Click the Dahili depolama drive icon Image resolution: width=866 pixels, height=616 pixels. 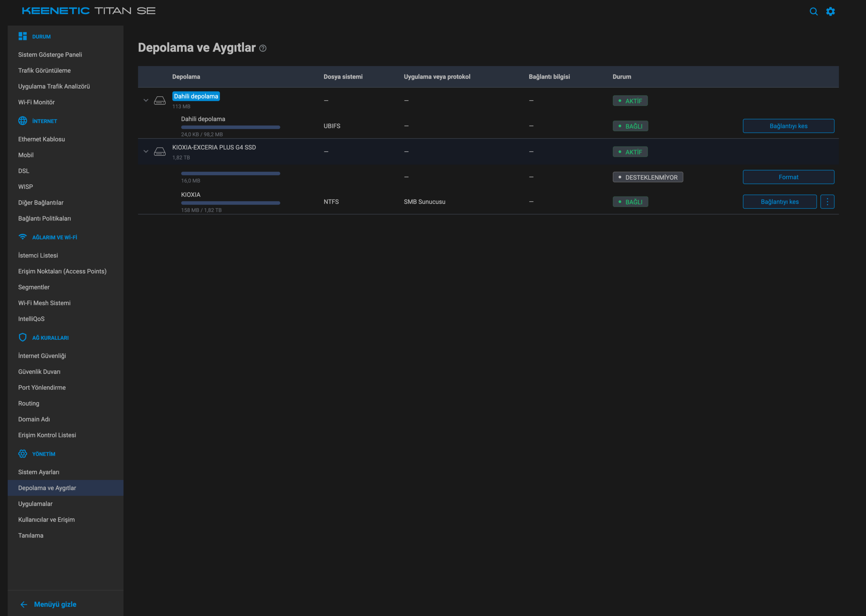tap(160, 100)
